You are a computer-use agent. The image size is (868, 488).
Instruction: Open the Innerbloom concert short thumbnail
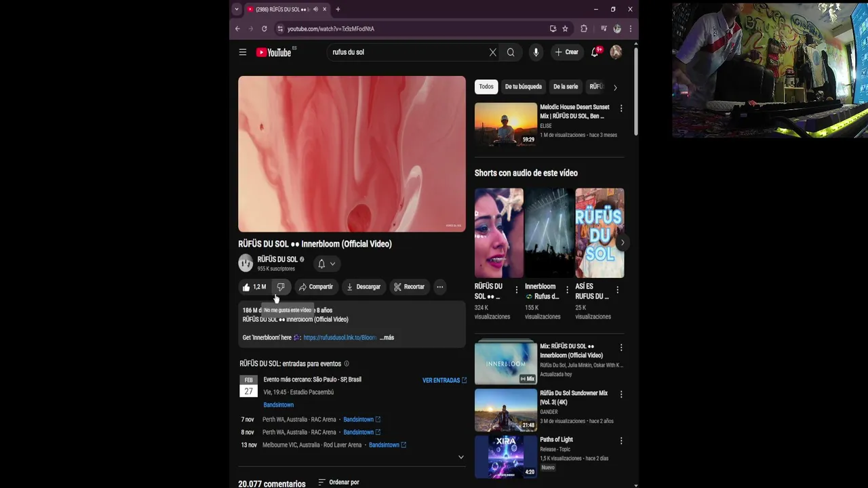click(549, 232)
